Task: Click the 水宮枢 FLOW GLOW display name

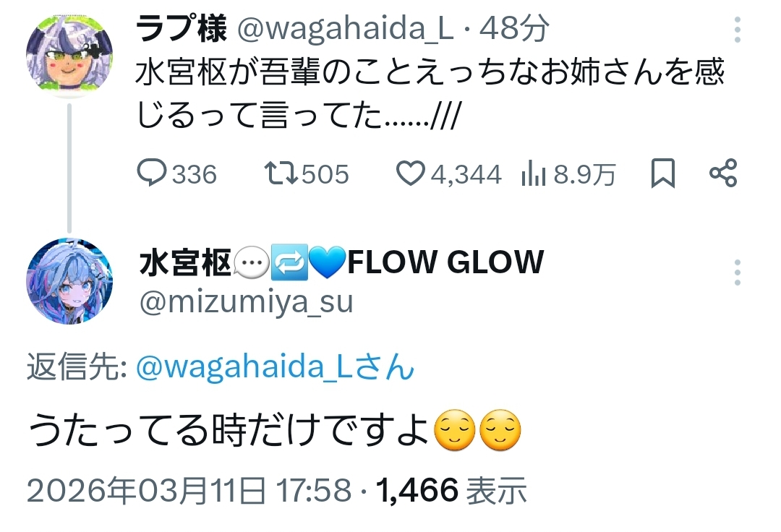Action: pos(341,262)
